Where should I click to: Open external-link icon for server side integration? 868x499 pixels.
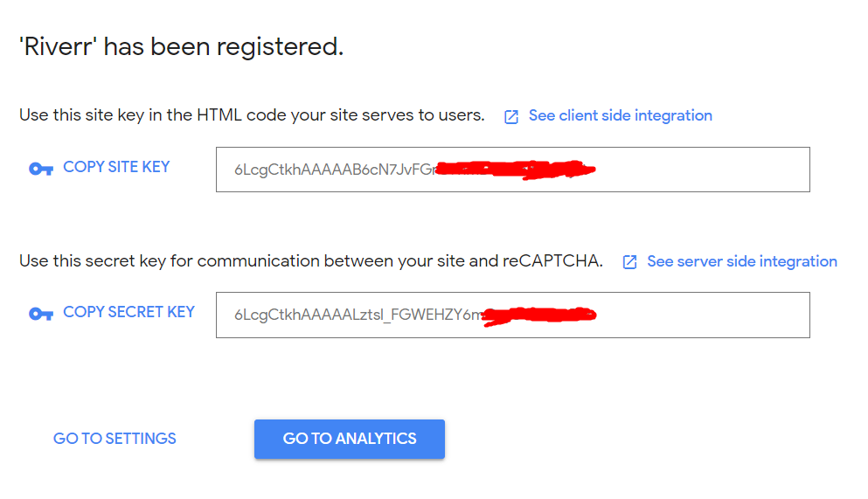pyautogui.click(x=629, y=262)
